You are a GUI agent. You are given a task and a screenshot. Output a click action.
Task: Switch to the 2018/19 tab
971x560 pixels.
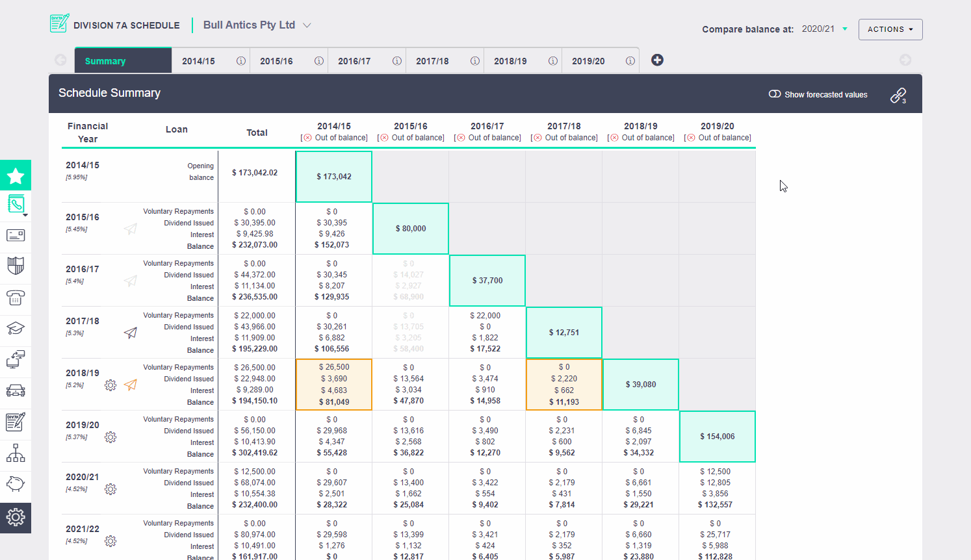(x=510, y=61)
